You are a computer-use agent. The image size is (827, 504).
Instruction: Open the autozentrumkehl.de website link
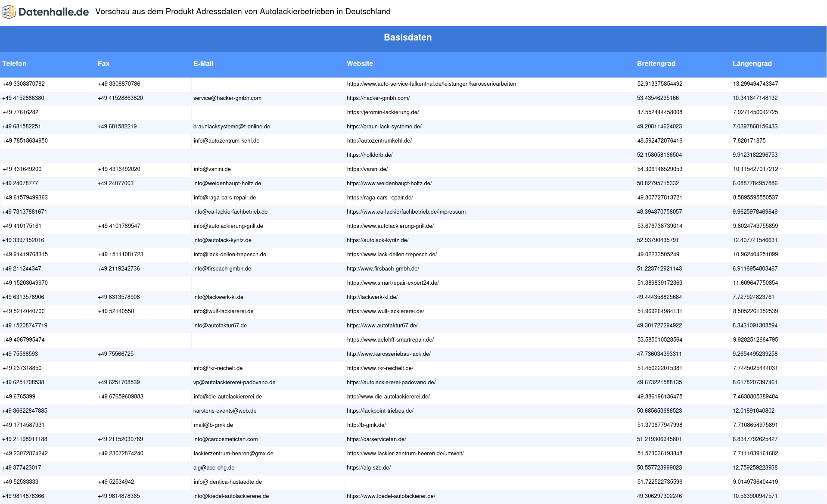point(379,141)
